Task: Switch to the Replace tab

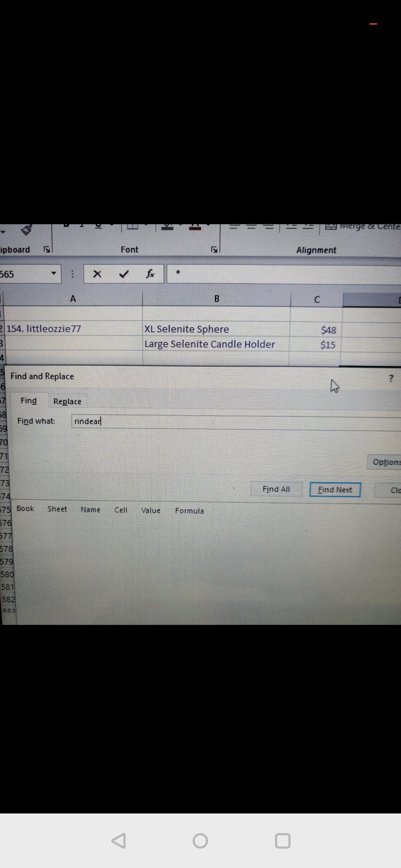Action: (67, 401)
